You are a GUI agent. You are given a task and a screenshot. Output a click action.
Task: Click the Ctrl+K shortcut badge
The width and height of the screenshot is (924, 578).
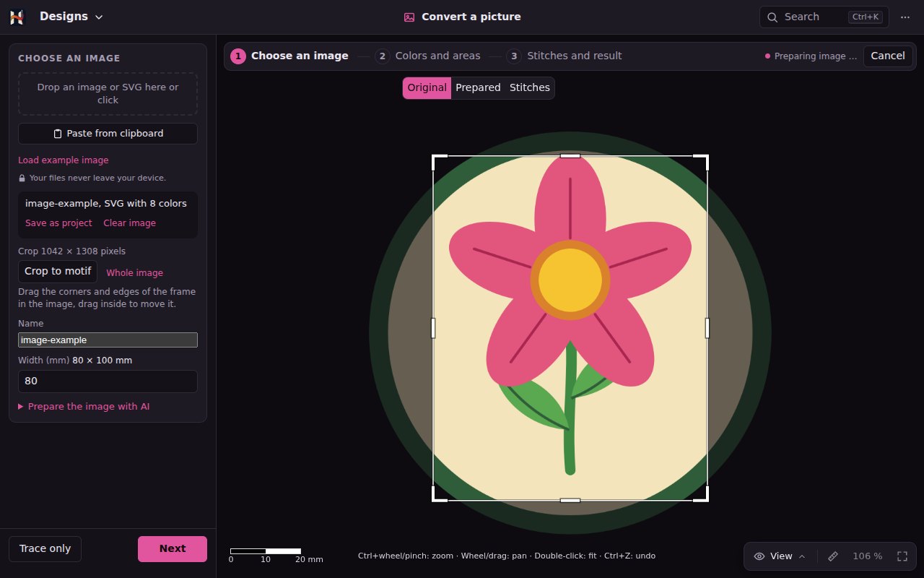tap(866, 17)
